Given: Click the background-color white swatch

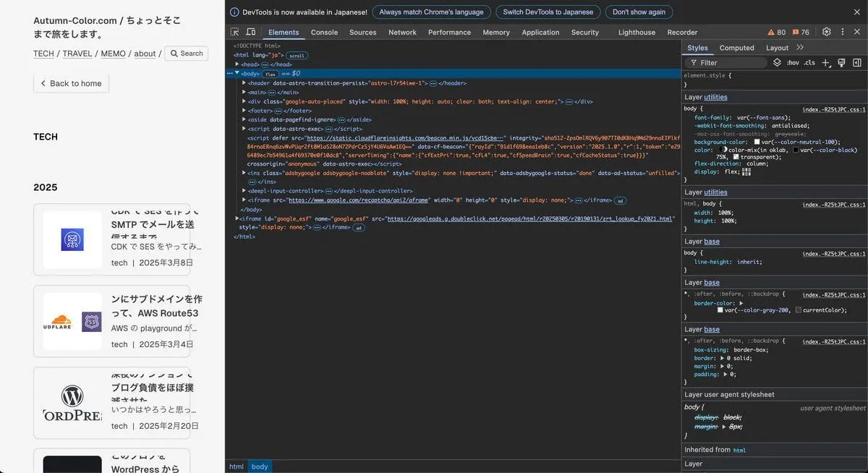Looking at the screenshot, I should pos(757,142).
